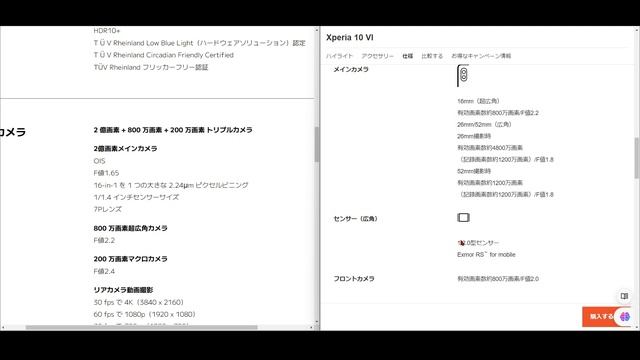This screenshot has height=360, width=640.
Task: Click the センサー（広角）label
Action: pyautogui.click(x=355, y=219)
